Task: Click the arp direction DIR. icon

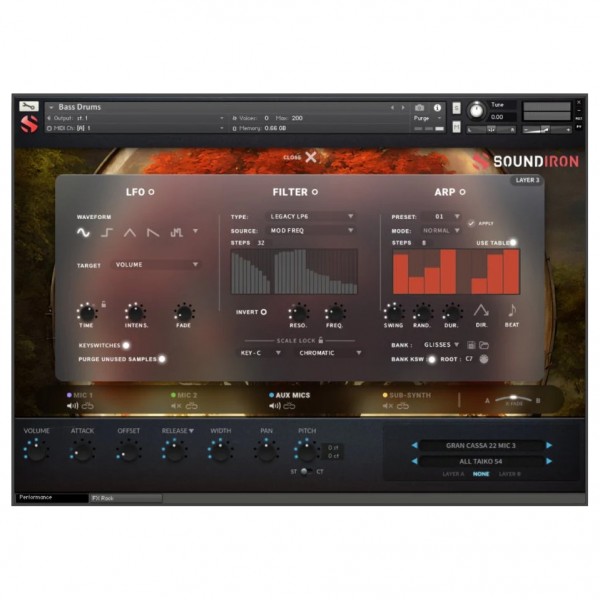Action: tap(481, 310)
